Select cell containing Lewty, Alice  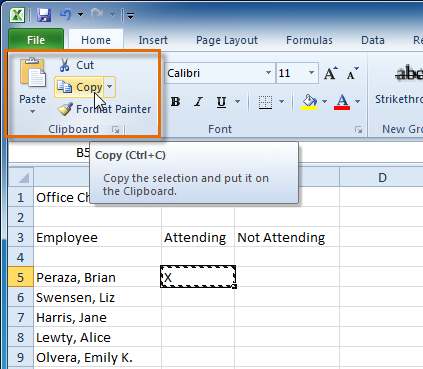[x=97, y=337]
